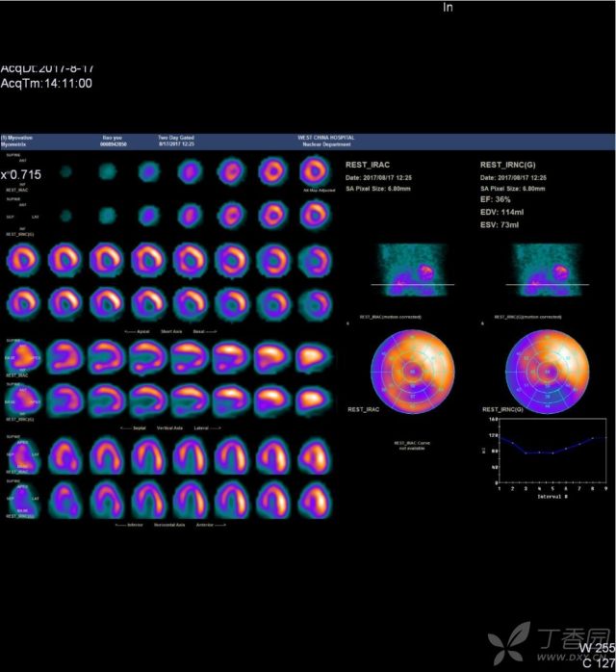Click the EF: 36% value
The image size is (616, 672).
[x=495, y=199]
